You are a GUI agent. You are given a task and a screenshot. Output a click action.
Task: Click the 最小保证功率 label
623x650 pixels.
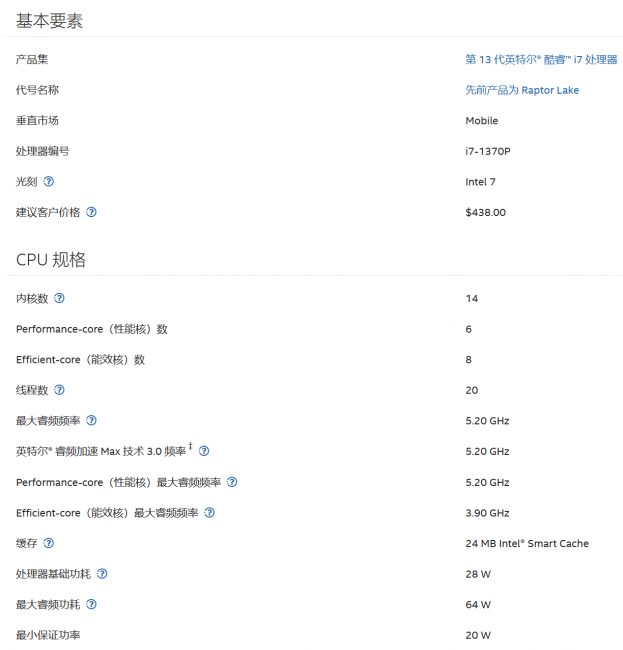coord(48,635)
